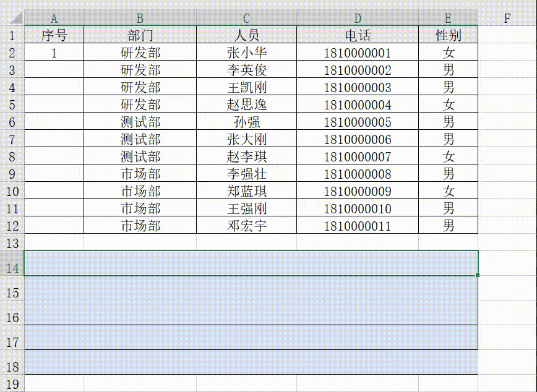Select the cell 王凯刚
The width and height of the screenshot is (537, 392).
pos(246,87)
